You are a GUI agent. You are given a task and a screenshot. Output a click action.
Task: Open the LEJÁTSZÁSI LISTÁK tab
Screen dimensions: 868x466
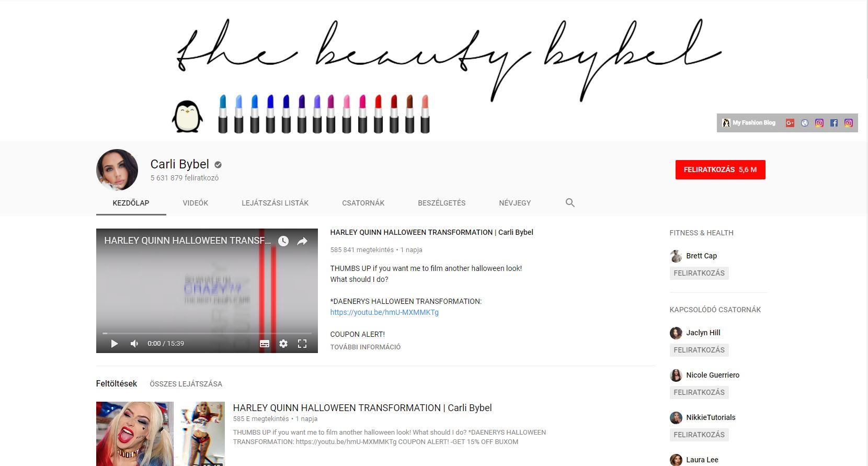point(275,203)
